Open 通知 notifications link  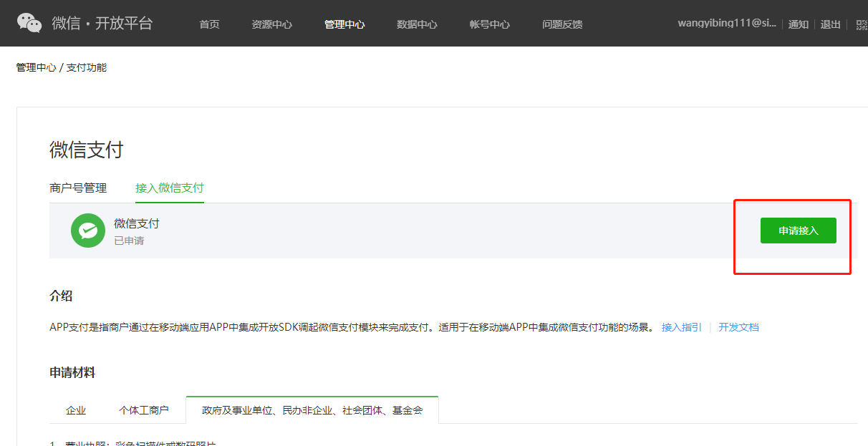pyautogui.click(x=799, y=24)
